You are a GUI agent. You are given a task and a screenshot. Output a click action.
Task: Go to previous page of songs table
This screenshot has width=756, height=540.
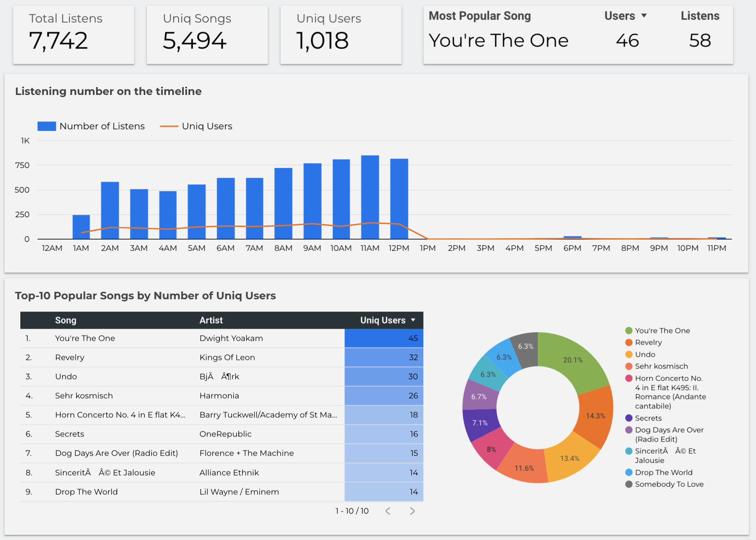click(x=388, y=511)
